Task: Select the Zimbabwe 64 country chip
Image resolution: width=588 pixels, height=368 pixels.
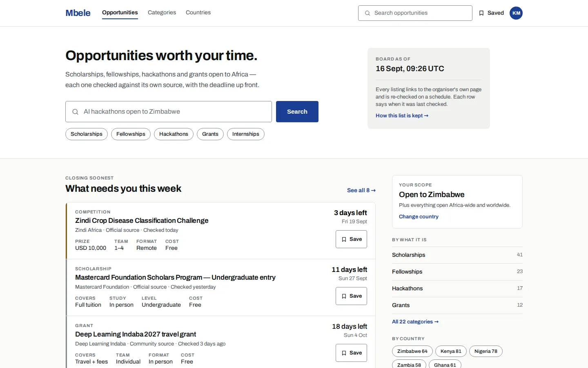Action: [x=412, y=351]
